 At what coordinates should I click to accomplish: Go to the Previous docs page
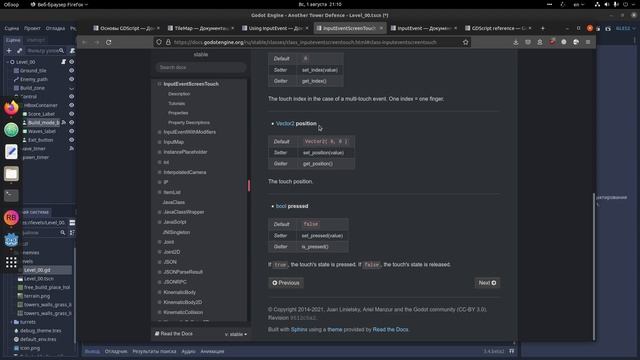pyautogui.click(x=286, y=282)
